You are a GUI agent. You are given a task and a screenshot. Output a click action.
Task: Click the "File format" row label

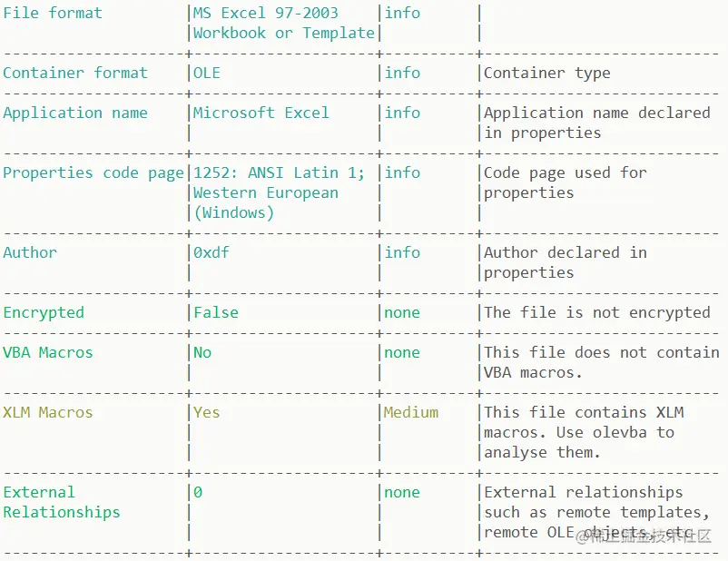pos(53,13)
